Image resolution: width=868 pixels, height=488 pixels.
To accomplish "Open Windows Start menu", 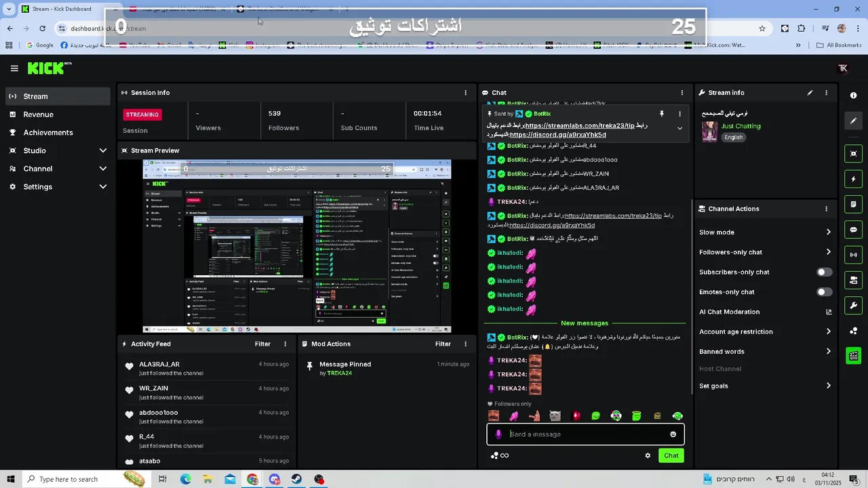I will click(10, 479).
